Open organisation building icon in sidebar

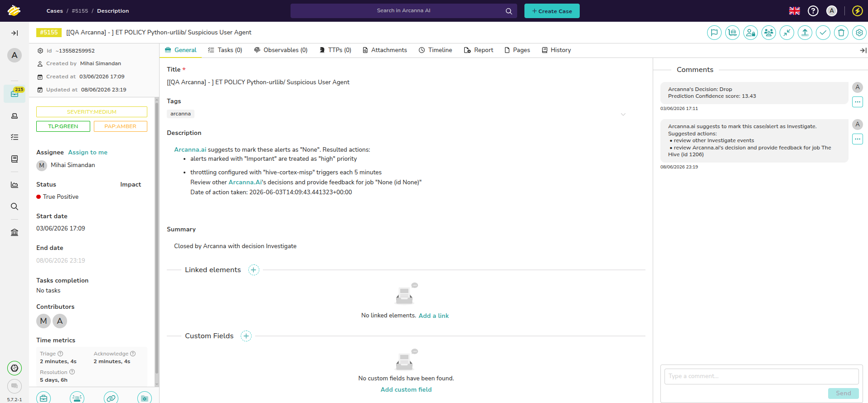click(x=15, y=232)
